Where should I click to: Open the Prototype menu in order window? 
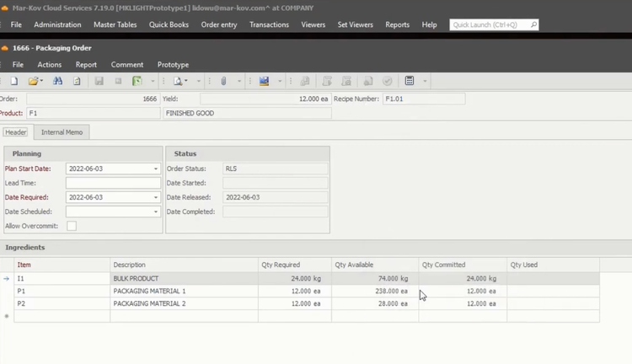click(173, 65)
